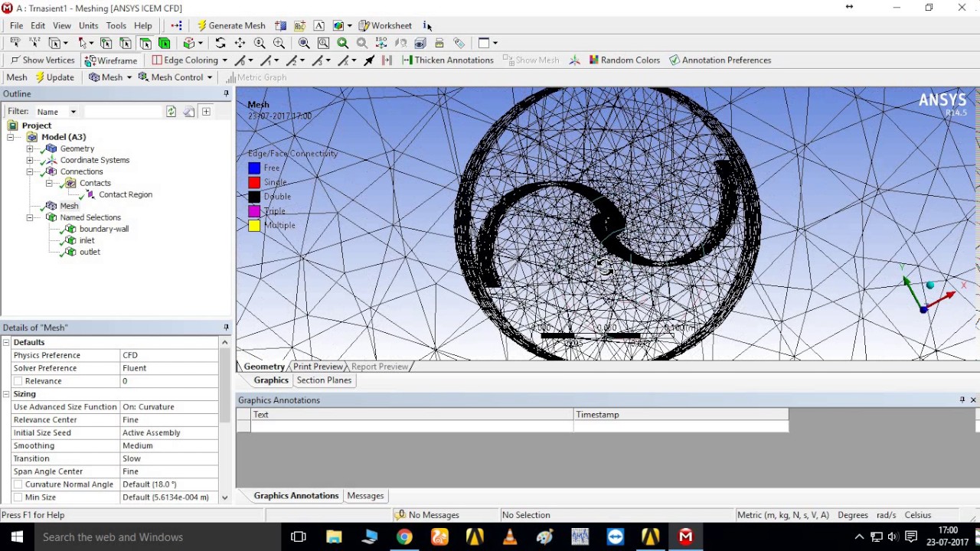The height and width of the screenshot is (551, 980).
Task: Open the File menu
Action: 16,25
